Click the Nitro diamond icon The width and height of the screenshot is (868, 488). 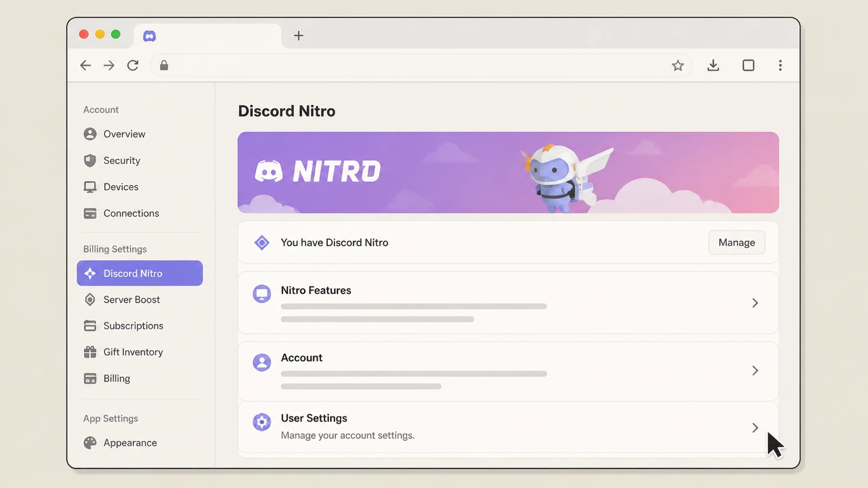(262, 243)
